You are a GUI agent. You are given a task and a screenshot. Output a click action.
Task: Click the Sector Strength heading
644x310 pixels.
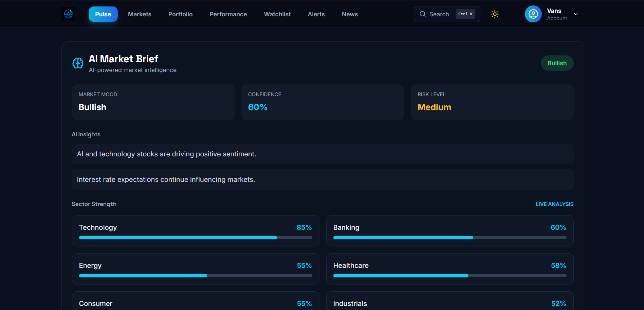pyautogui.click(x=94, y=204)
